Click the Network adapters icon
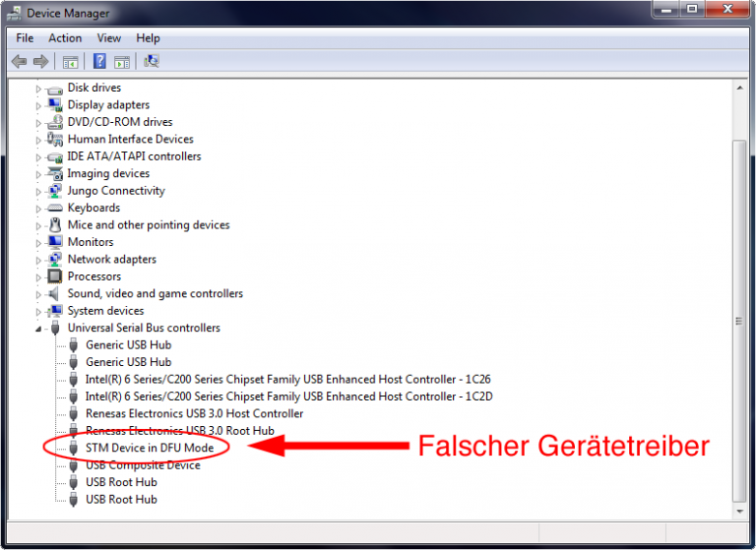756x550 pixels. point(55,260)
